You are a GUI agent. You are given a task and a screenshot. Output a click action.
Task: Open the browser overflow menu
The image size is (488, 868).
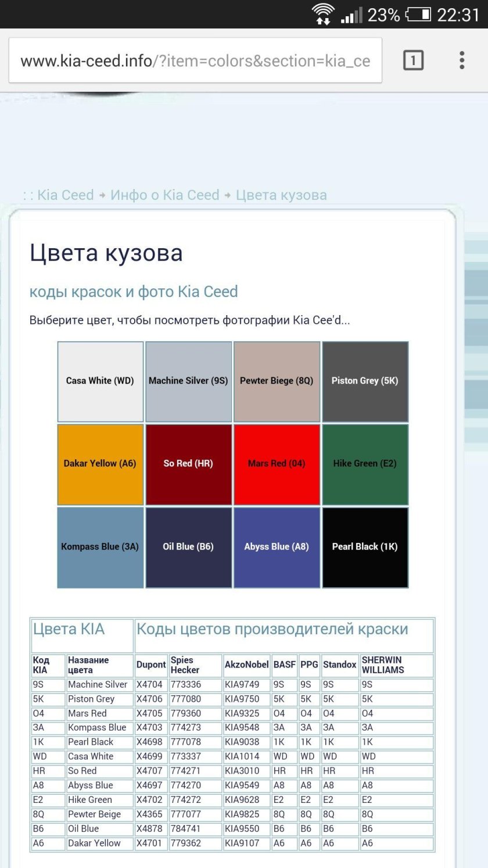(x=462, y=60)
